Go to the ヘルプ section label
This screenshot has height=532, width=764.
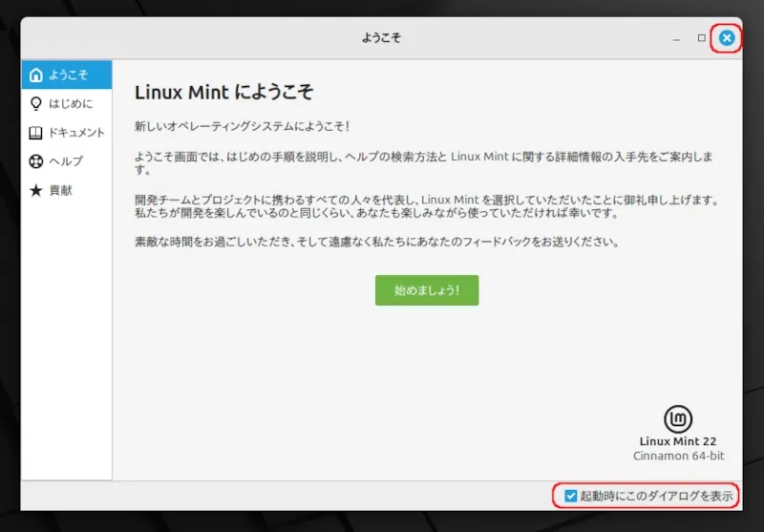pyautogui.click(x=66, y=161)
